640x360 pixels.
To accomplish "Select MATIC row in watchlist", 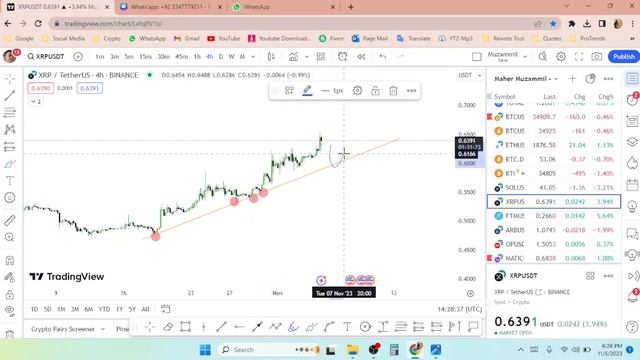I will point(554,258).
